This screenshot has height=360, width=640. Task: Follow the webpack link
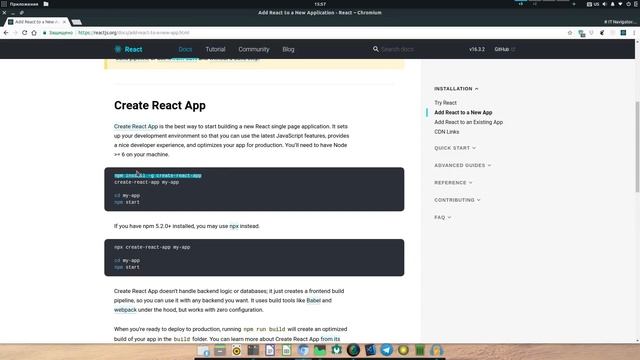coord(125,310)
